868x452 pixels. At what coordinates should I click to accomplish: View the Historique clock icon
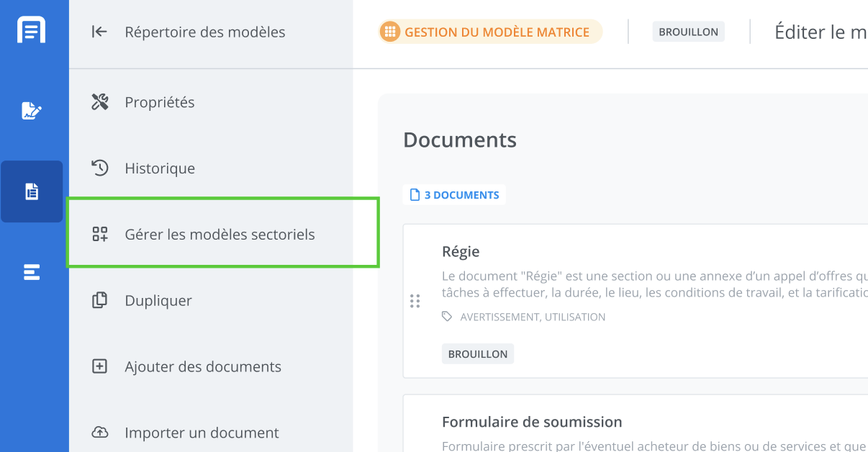click(x=100, y=168)
